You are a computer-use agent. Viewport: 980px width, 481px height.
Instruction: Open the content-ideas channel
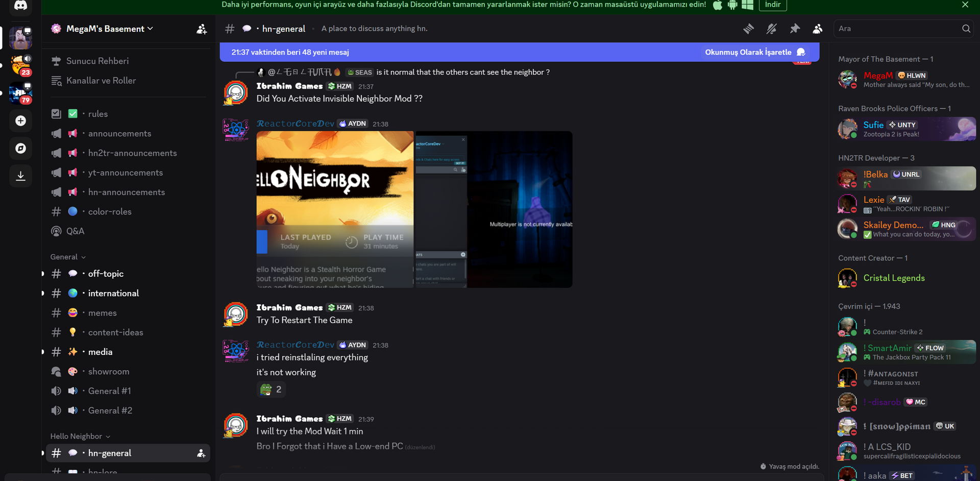pos(128,332)
